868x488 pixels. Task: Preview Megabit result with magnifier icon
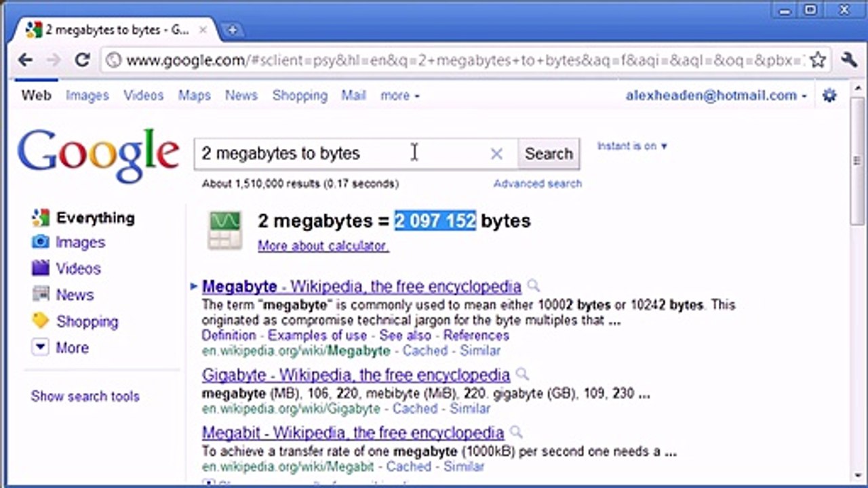516,432
